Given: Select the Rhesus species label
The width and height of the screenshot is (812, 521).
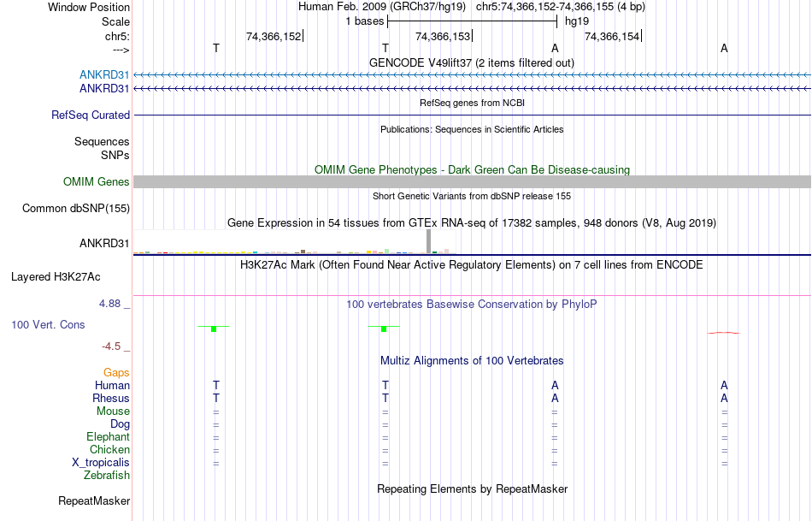Looking at the screenshot, I should pyautogui.click(x=111, y=398).
